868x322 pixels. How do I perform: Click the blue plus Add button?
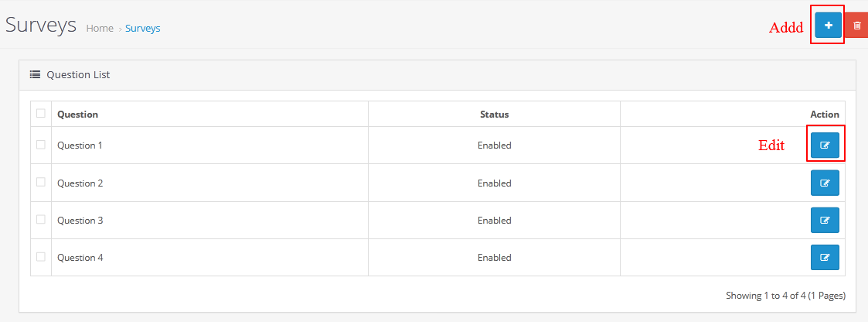(x=828, y=25)
